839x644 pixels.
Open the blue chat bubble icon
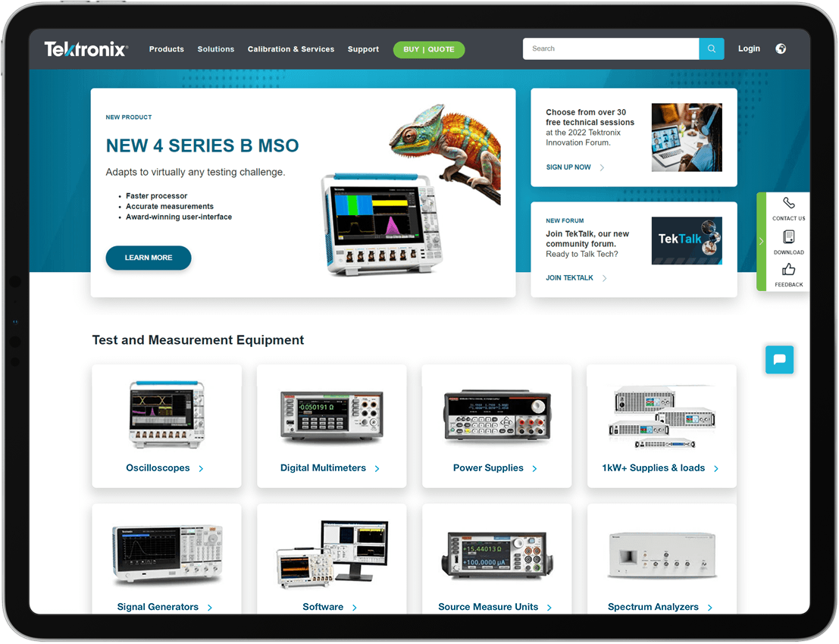pyautogui.click(x=779, y=359)
